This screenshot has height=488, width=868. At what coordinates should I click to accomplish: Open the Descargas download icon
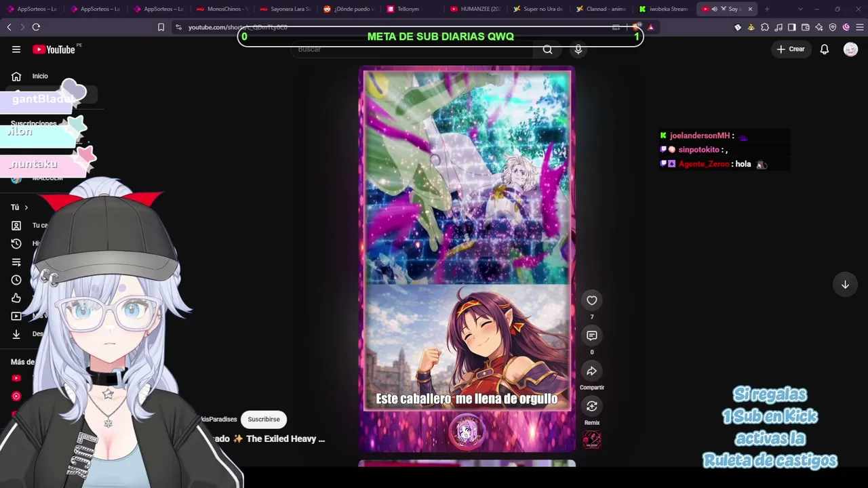tap(16, 334)
